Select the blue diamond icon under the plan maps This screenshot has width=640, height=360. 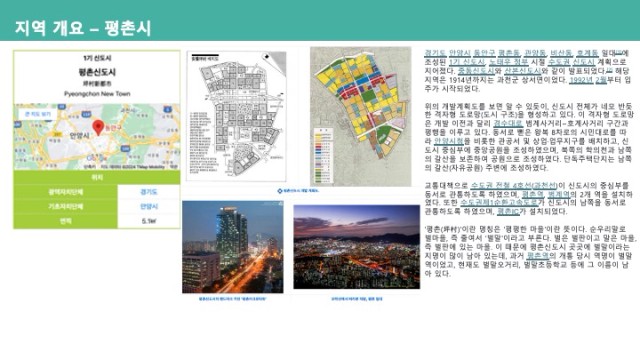point(280,191)
